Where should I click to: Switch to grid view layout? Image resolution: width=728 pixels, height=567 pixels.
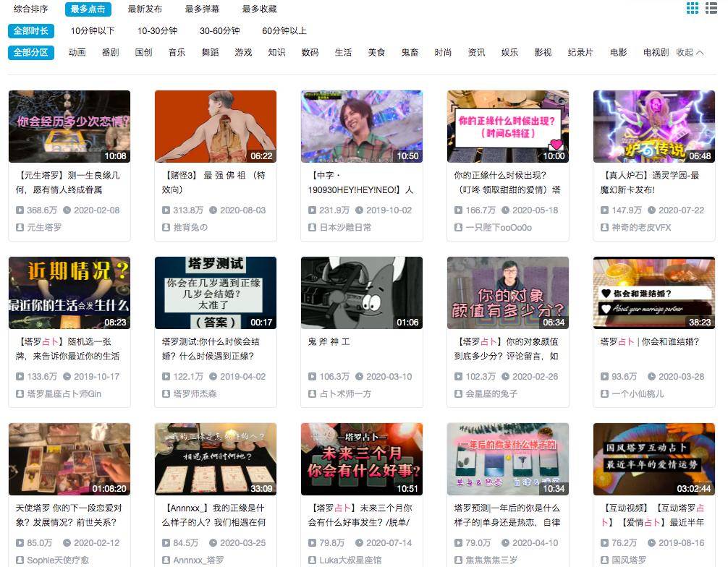pos(693,8)
